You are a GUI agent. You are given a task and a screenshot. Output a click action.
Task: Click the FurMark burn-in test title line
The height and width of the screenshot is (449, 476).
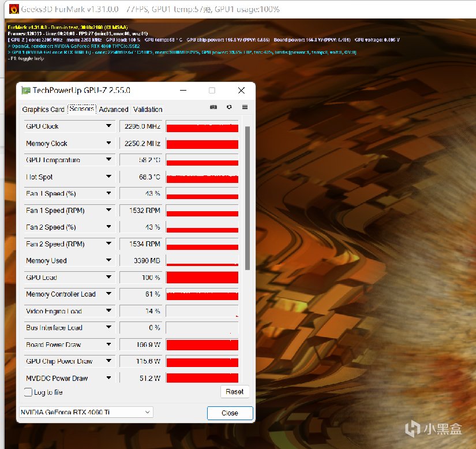click(x=68, y=27)
